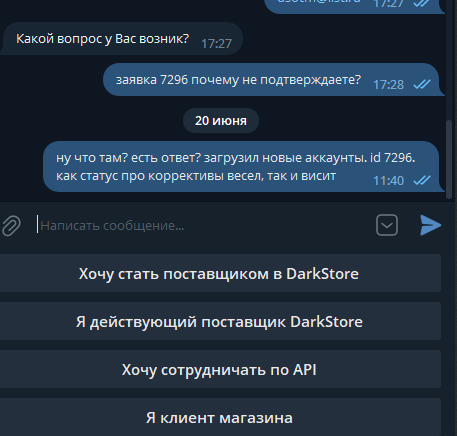
Task: Choose 'Я действующий поставщик DarkStore' button
Action: [219, 321]
